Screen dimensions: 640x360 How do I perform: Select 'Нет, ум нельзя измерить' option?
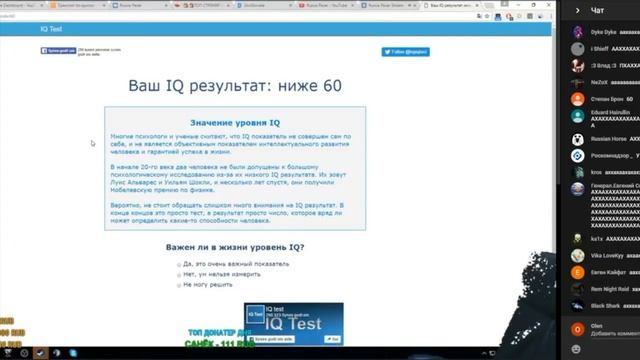[179, 275]
